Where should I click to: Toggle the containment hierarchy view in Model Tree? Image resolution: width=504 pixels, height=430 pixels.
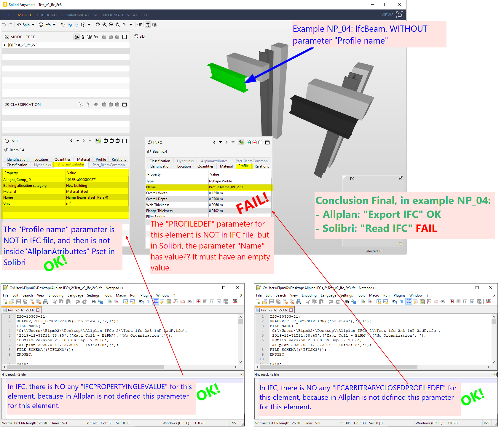[76, 37]
